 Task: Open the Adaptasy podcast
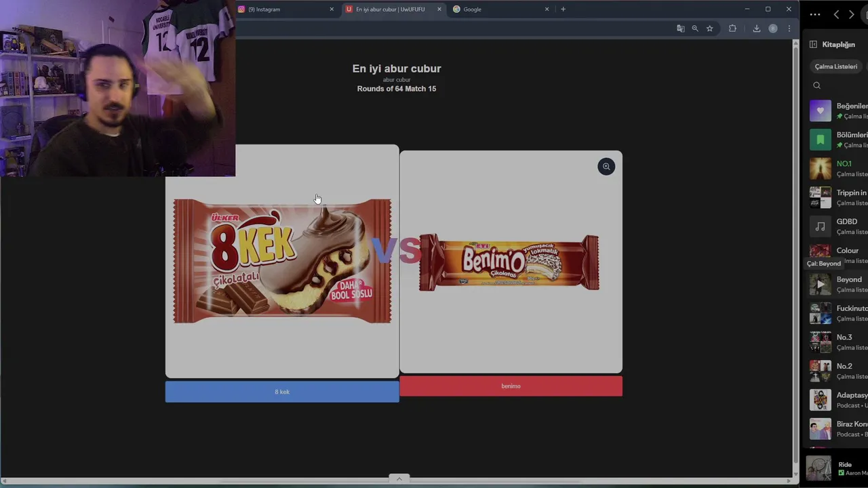(838, 400)
